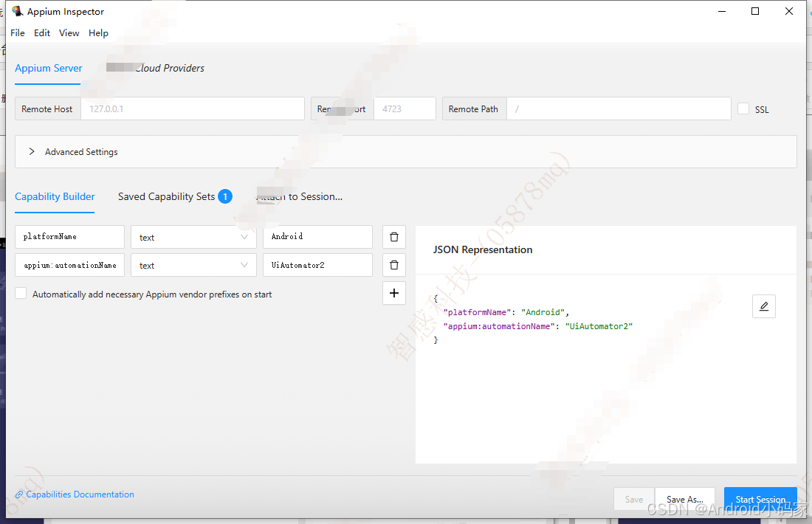Image resolution: width=812 pixels, height=524 pixels.
Task: Toggle automatically add Appium vendor prefixes checkbox
Action: (21, 293)
